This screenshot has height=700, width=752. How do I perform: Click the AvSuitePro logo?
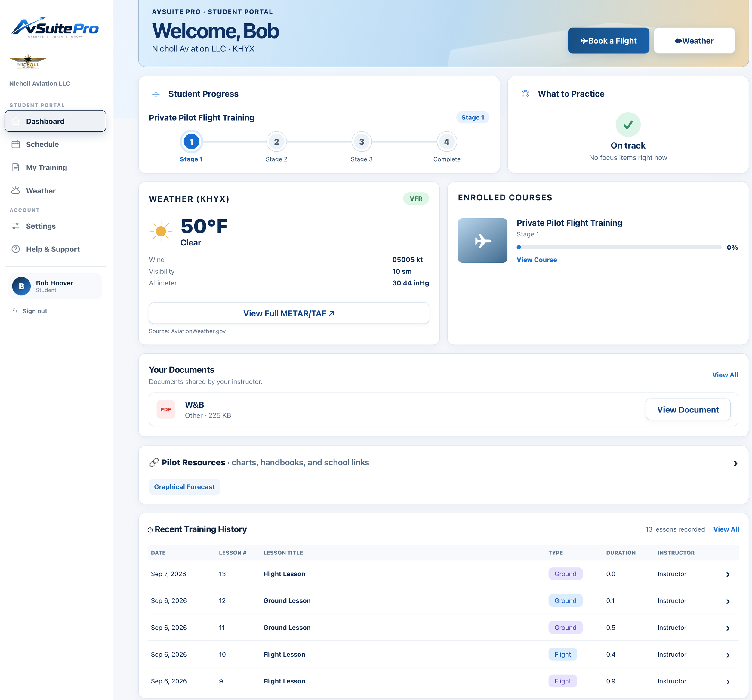[x=55, y=27]
